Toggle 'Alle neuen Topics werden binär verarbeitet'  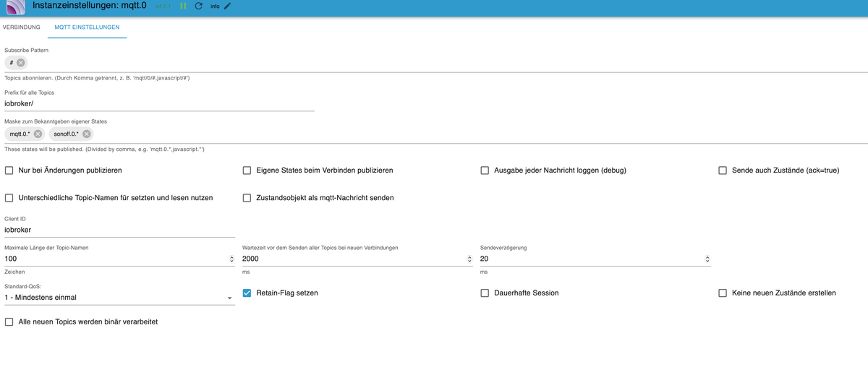coord(9,321)
